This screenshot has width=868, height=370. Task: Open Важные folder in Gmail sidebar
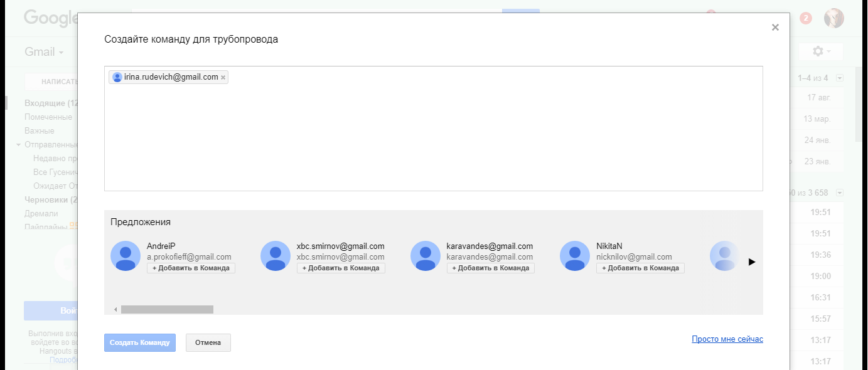(40, 131)
